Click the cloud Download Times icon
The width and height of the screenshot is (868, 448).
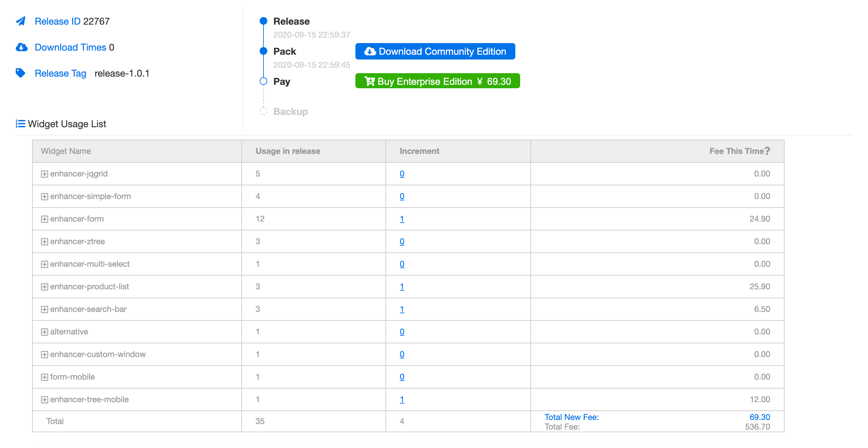click(x=22, y=47)
